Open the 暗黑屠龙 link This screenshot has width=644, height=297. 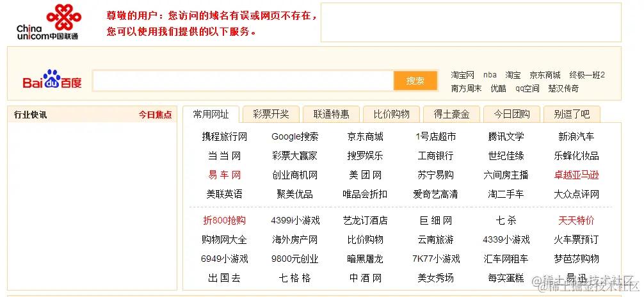pos(365,259)
